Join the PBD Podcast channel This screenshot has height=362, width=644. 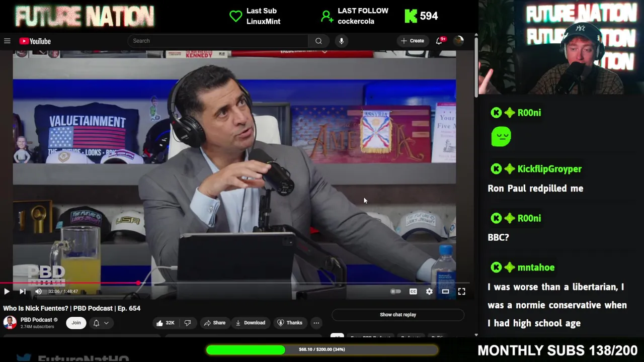(x=76, y=323)
